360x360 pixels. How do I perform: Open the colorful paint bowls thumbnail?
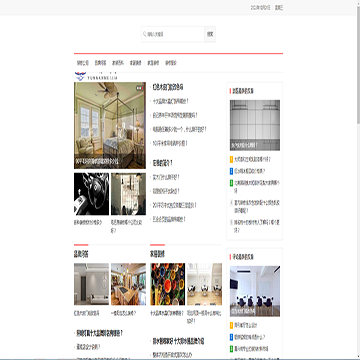(x=168, y=284)
